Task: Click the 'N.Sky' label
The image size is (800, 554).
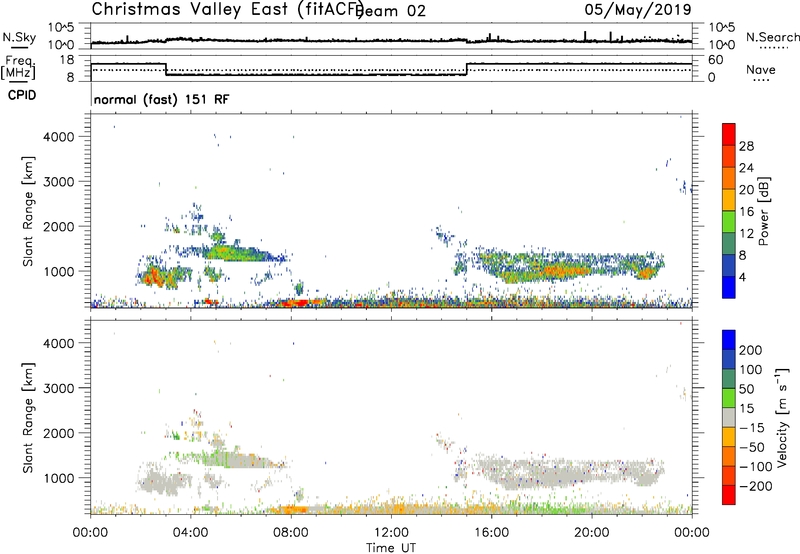Action: coord(19,37)
